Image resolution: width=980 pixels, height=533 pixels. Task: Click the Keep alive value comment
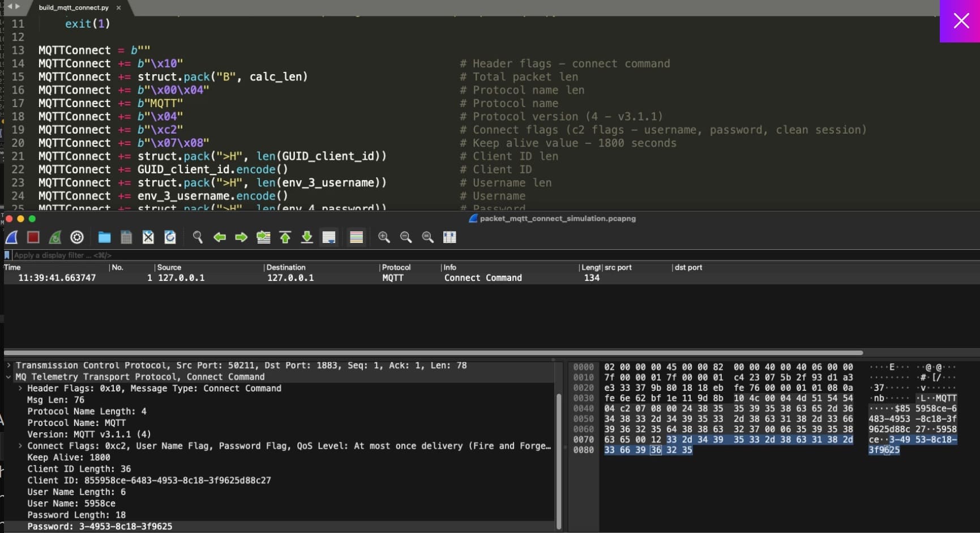[568, 143]
